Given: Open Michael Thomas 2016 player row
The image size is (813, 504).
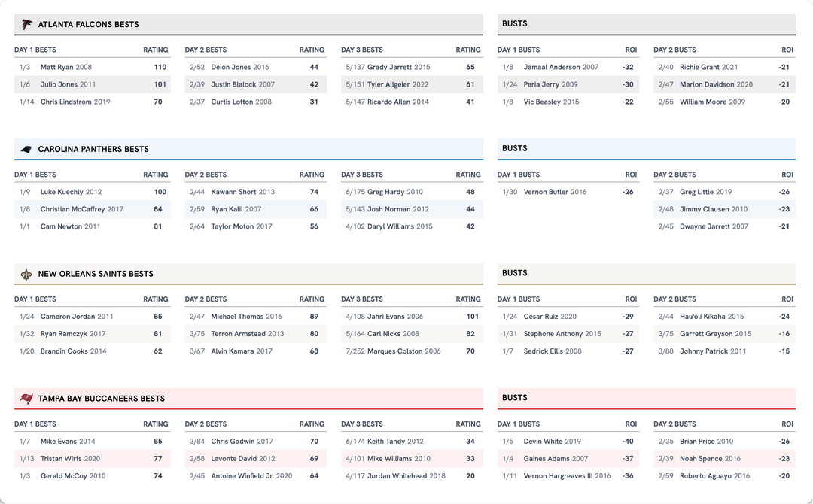Looking at the screenshot, I should pos(246,317).
